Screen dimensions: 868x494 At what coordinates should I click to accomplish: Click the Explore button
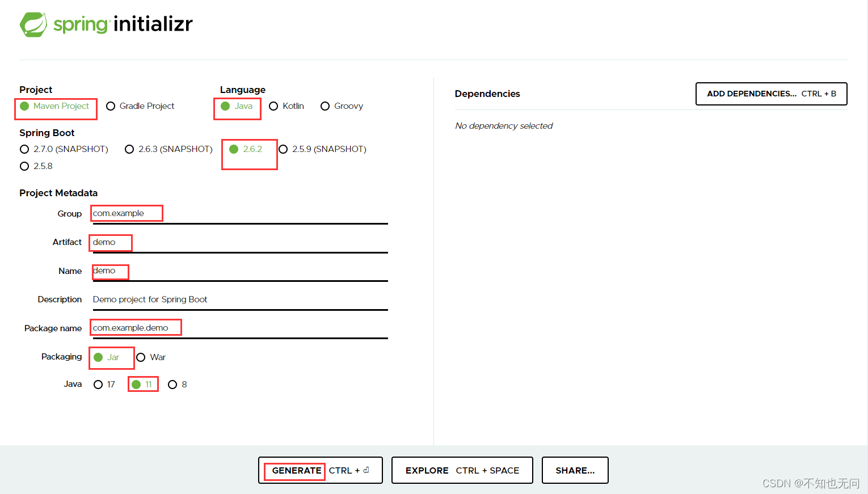(462, 470)
